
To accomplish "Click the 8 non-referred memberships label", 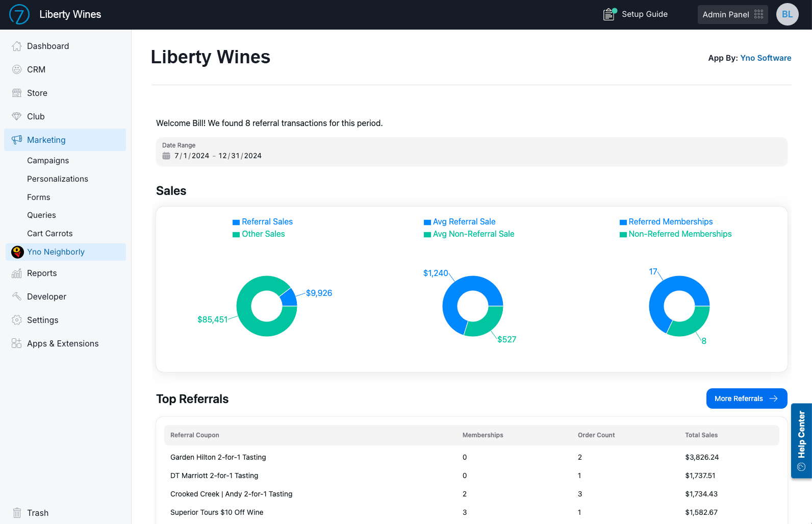I will tap(704, 341).
